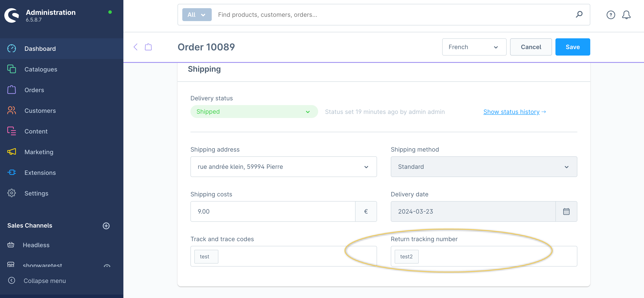644x298 pixels.
Task: Open the notifications bell
Action: (626, 15)
